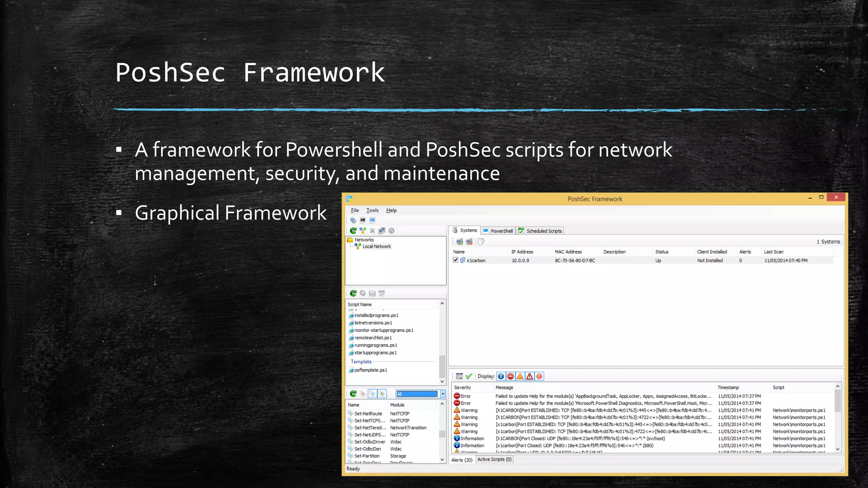
Task: Click the PoshSec app icon in title bar
Action: coord(349,199)
